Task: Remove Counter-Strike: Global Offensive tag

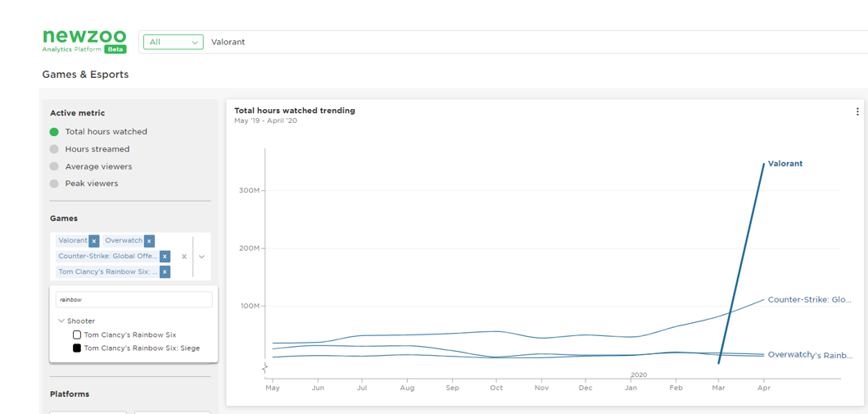Action: tap(165, 257)
